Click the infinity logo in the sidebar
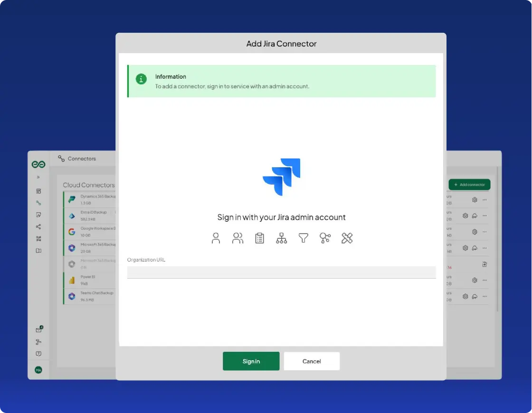This screenshot has height=413, width=532. click(x=38, y=164)
